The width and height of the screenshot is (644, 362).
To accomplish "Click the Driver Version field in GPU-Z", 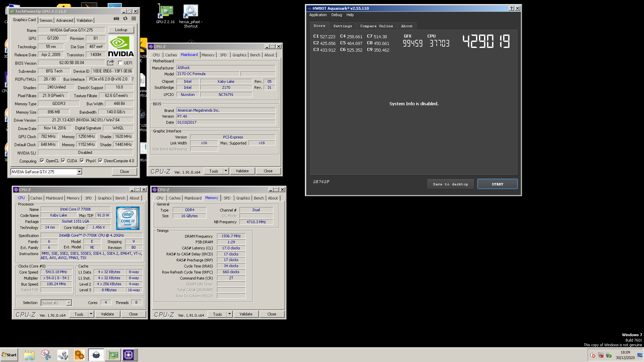I will [x=86, y=120].
